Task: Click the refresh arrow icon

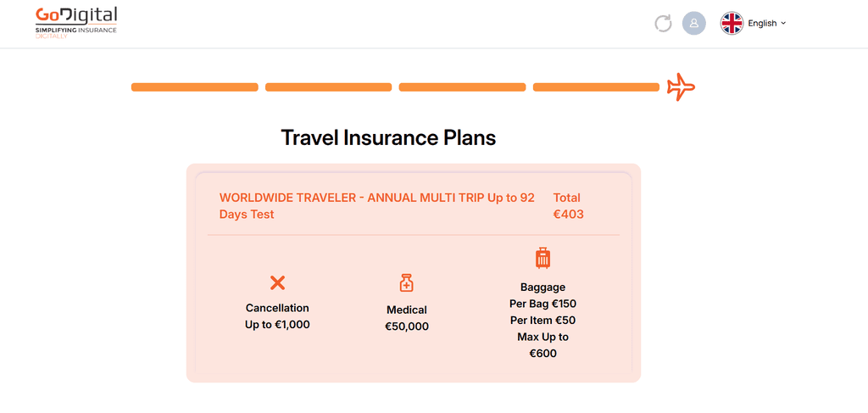Action: pyautogui.click(x=663, y=23)
